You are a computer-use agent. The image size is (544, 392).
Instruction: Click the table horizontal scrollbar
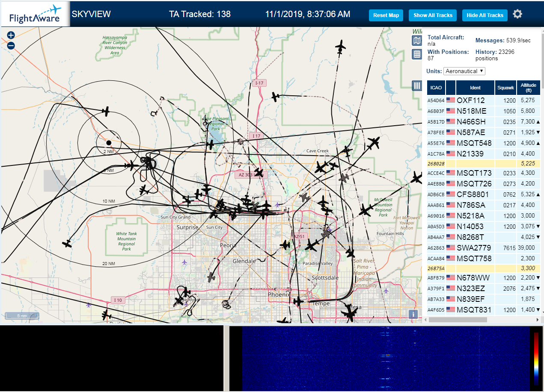pos(458,320)
